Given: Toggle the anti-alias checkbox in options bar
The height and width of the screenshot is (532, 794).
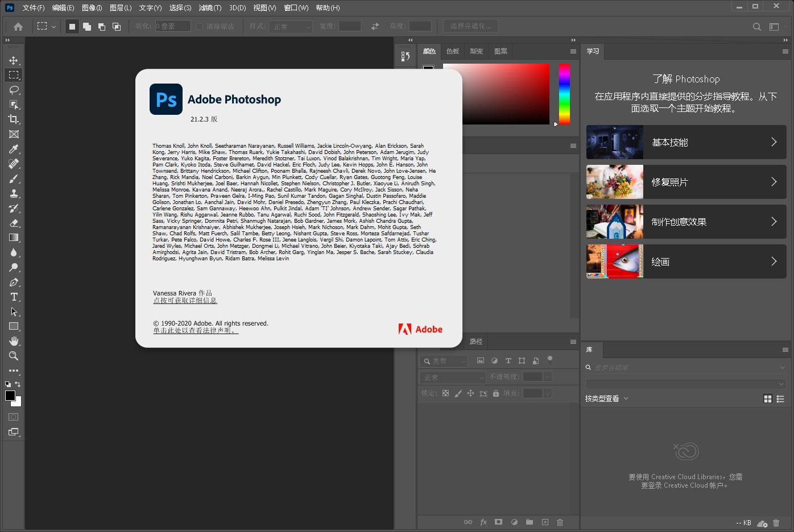Looking at the screenshot, I should [200, 26].
